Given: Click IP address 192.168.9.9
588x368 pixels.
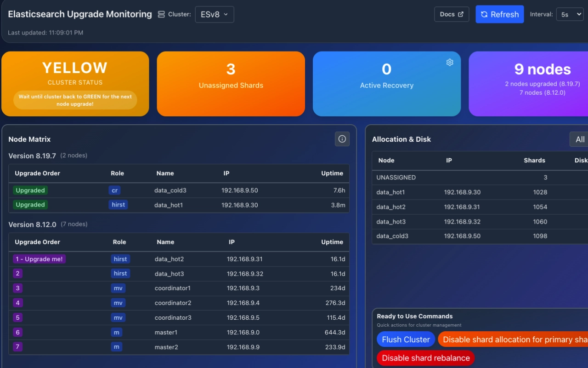Looking at the screenshot, I should pyautogui.click(x=243, y=348).
